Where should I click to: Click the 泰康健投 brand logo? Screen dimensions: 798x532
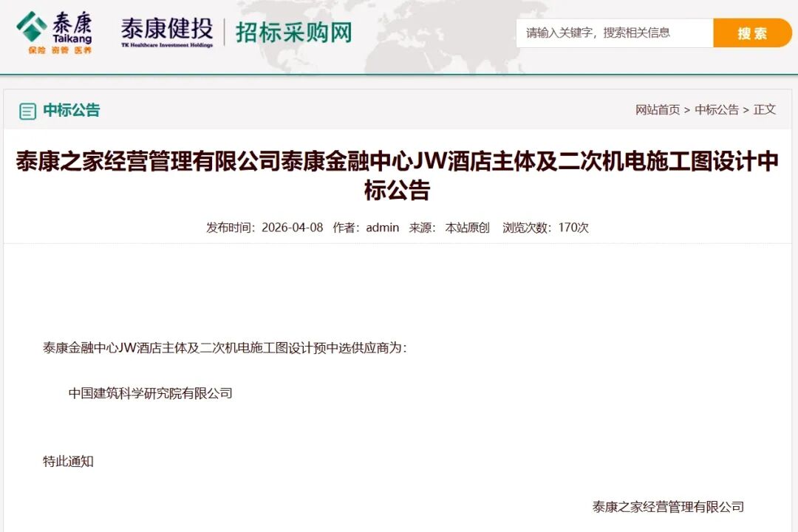[166, 29]
